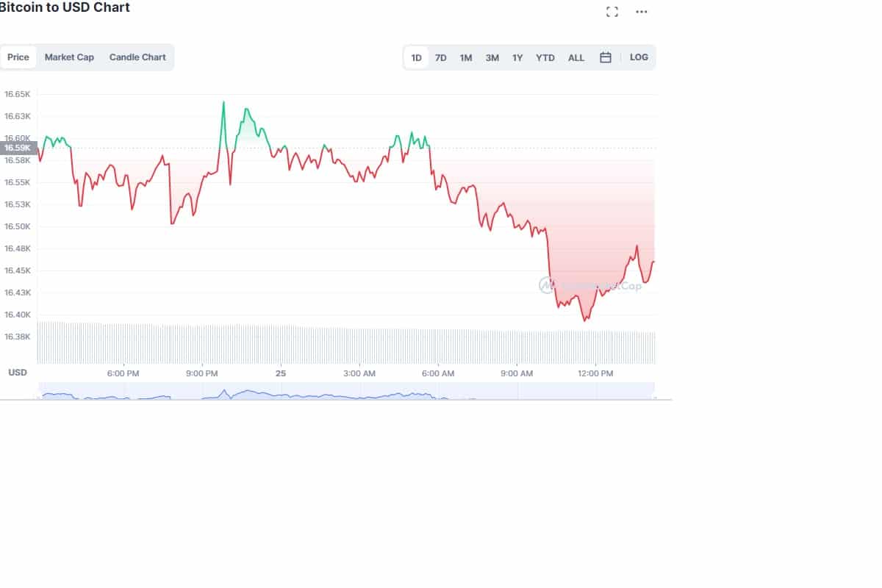Open the calendar date range picker
882x588 pixels.
(605, 57)
